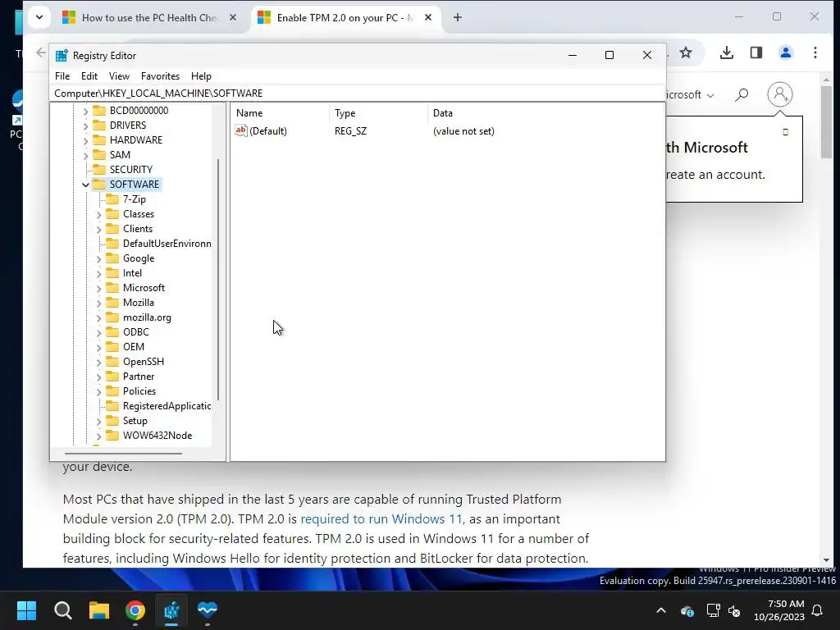Image resolution: width=840 pixels, height=630 pixels.
Task: Click the web page vertical scrollbar
Action: [826, 121]
